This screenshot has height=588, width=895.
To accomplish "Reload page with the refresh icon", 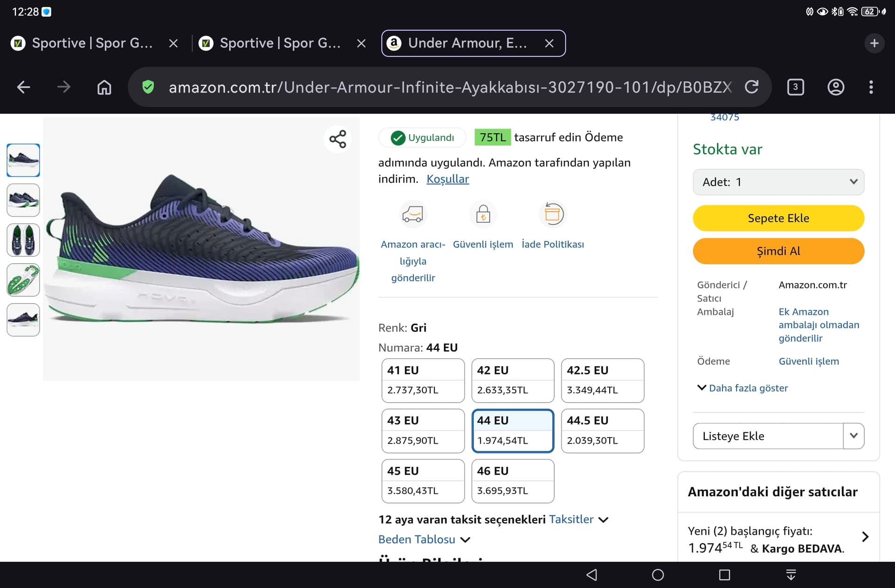I will coord(751,87).
